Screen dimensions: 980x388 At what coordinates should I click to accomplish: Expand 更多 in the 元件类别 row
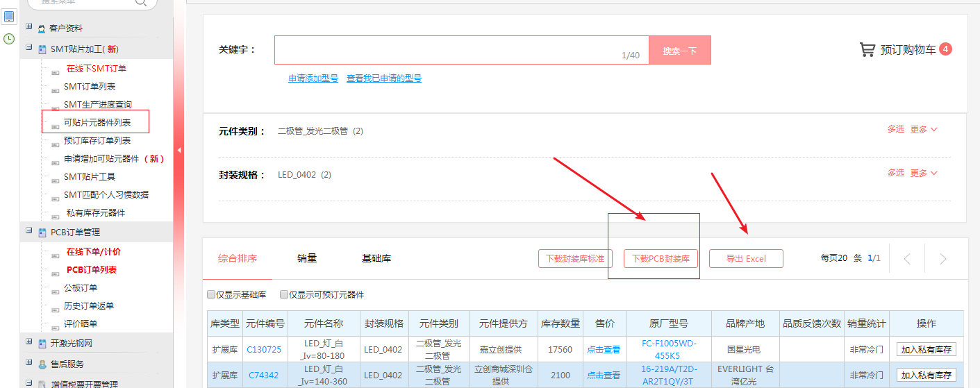click(x=923, y=130)
